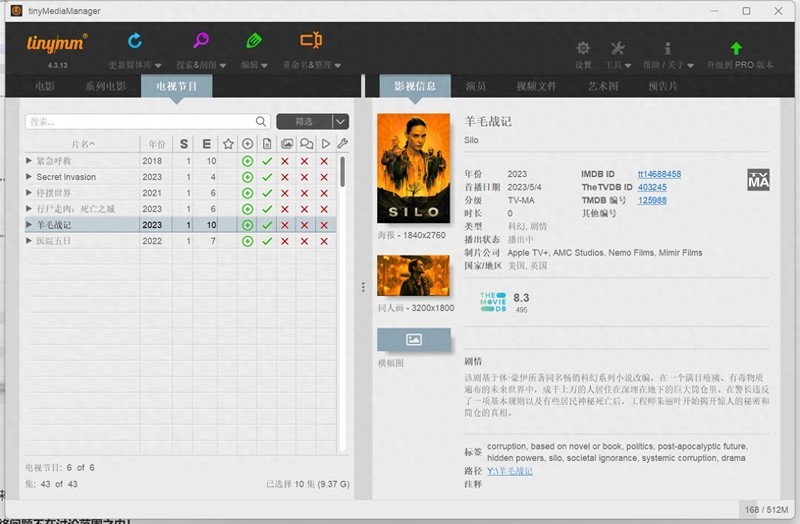This screenshot has width=800, height=524.
Task: Sort by the new-episodes plus column icon
Action: point(247,144)
